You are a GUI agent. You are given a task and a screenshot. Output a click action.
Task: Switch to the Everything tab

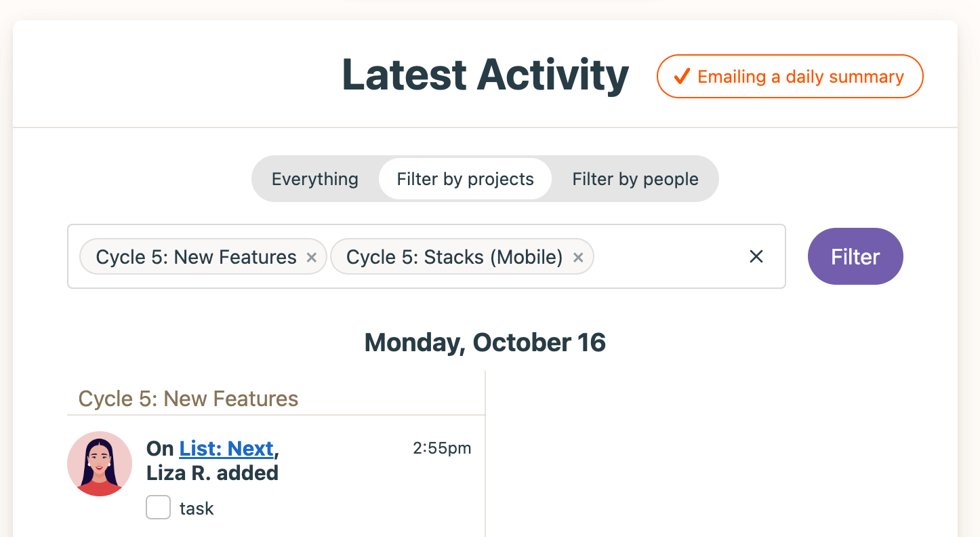tap(315, 179)
